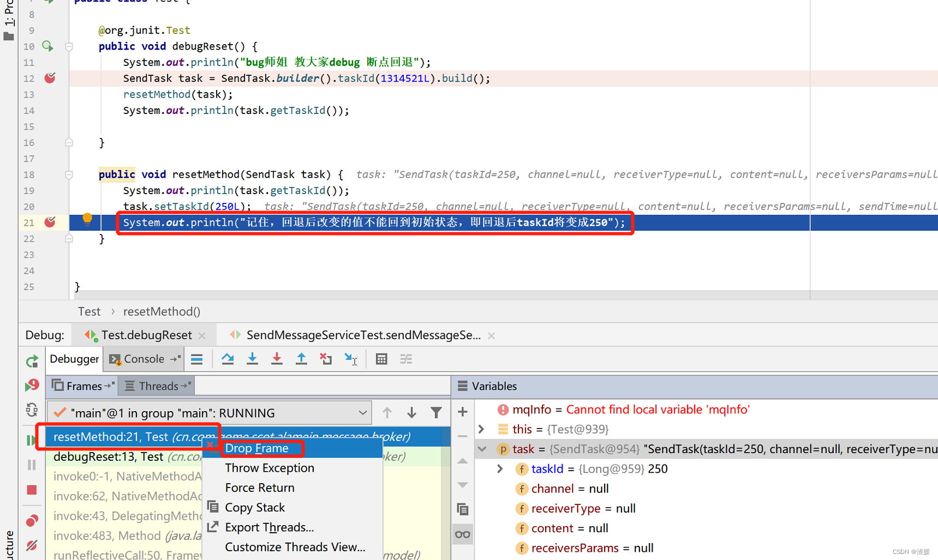
Task: Choose Force Return from the context menu
Action: click(260, 487)
